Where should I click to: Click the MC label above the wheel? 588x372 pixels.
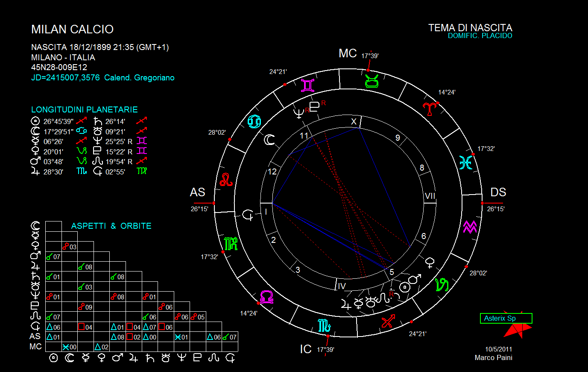348,53
